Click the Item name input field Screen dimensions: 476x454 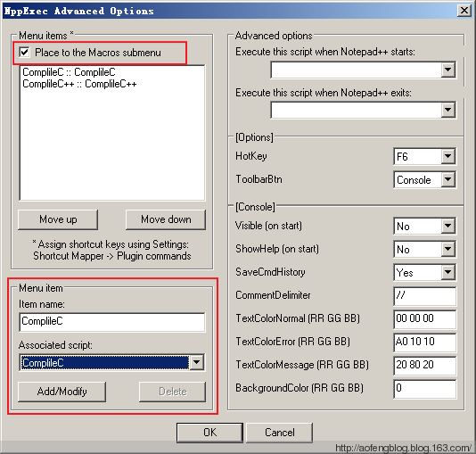[x=112, y=322]
